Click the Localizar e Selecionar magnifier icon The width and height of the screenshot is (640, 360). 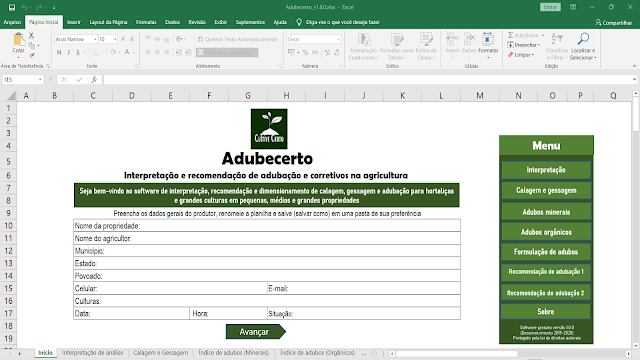[583, 39]
